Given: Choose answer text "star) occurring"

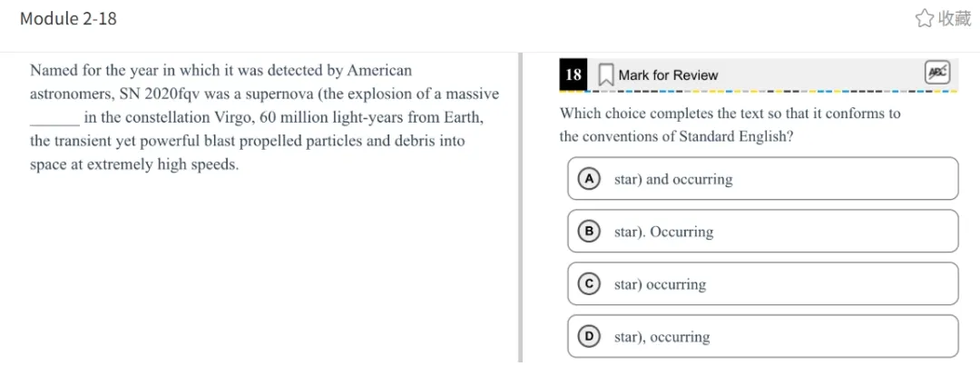Looking at the screenshot, I should pyautogui.click(x=660, y=284).
